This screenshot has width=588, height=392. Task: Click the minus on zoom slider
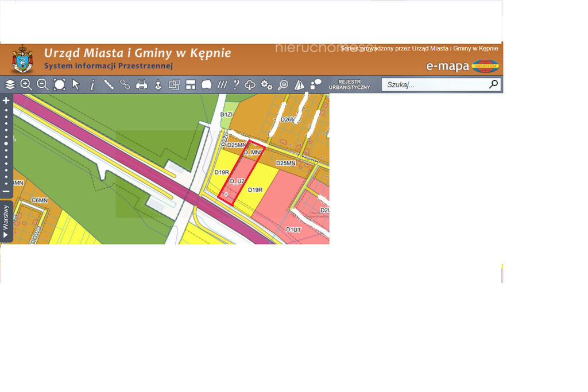6,192
